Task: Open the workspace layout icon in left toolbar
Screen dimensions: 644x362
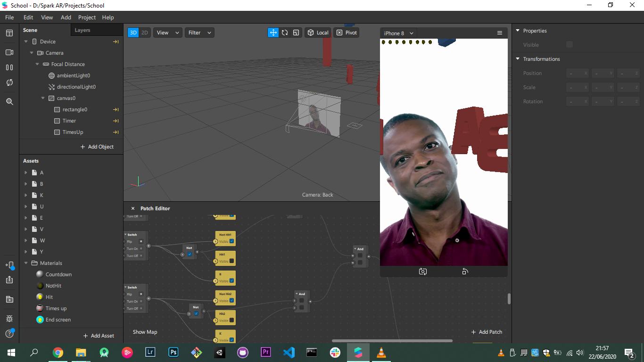Action: pyautogui.click(x=9, y=33)
